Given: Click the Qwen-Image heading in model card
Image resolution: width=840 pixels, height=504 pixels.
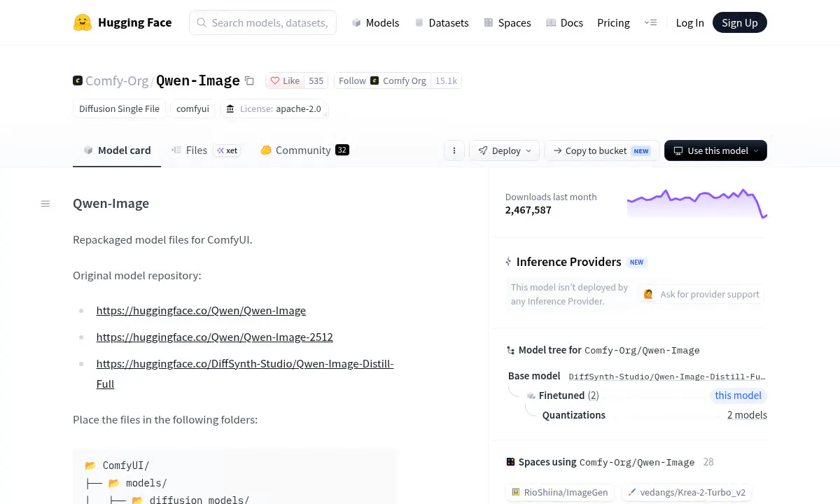Looking at the screenshot, I should tap(111, 204).
